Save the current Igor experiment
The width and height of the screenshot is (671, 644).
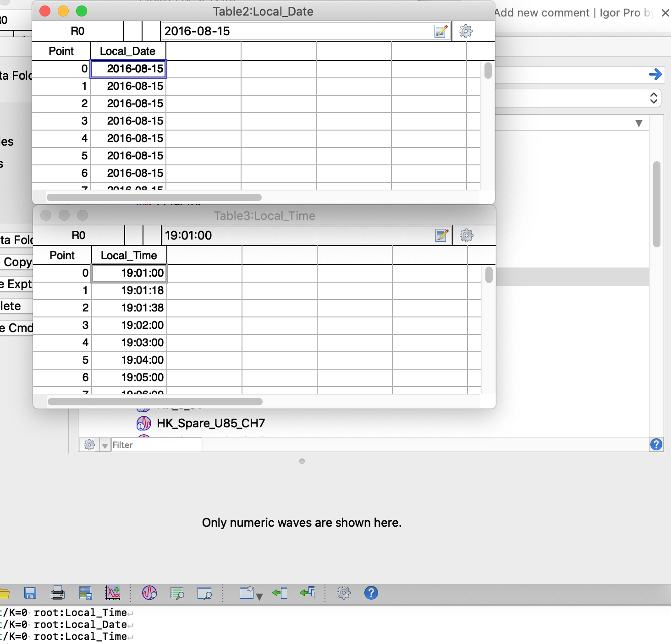(x=30, y=593)
